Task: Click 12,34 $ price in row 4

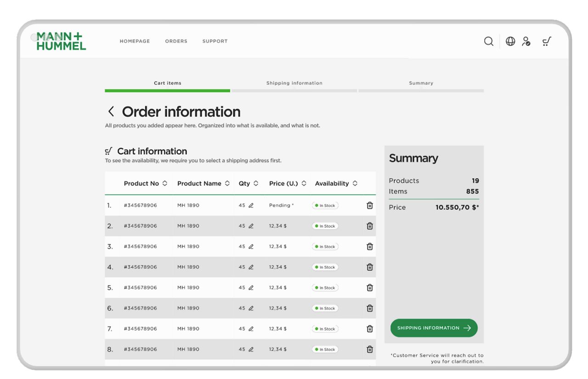Action: pos(278,267)
